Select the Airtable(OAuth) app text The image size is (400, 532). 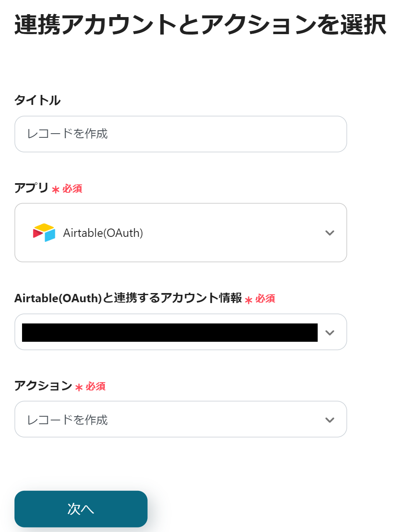pos(103,233)
